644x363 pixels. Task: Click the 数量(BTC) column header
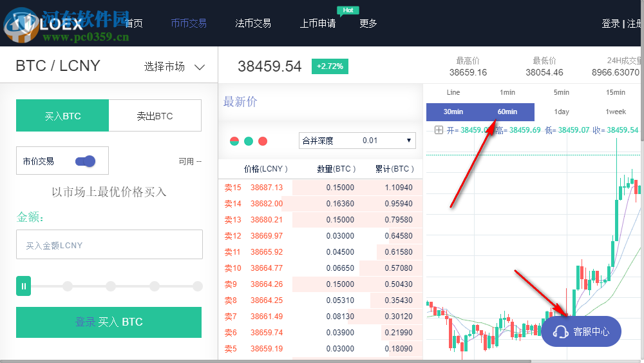[336, 169]
